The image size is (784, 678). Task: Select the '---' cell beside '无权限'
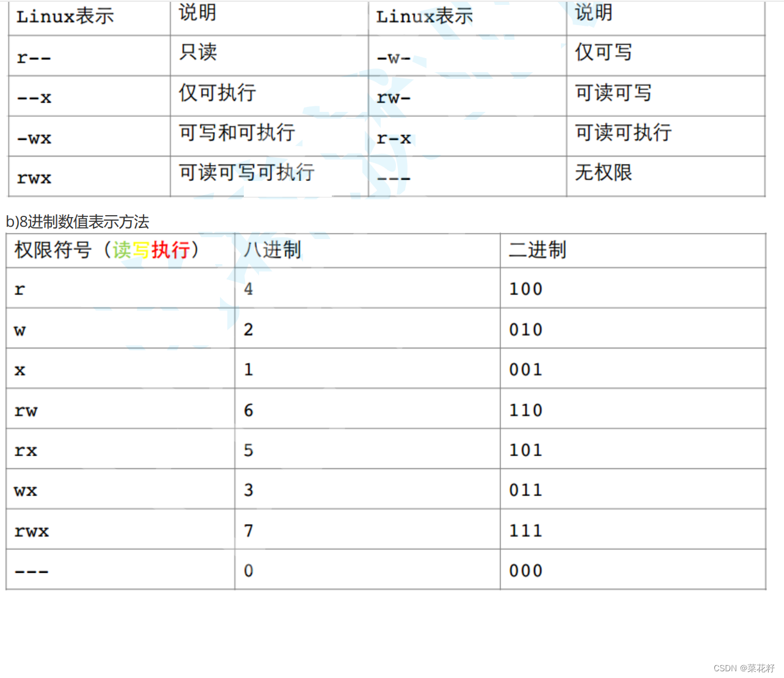(467, 177)
